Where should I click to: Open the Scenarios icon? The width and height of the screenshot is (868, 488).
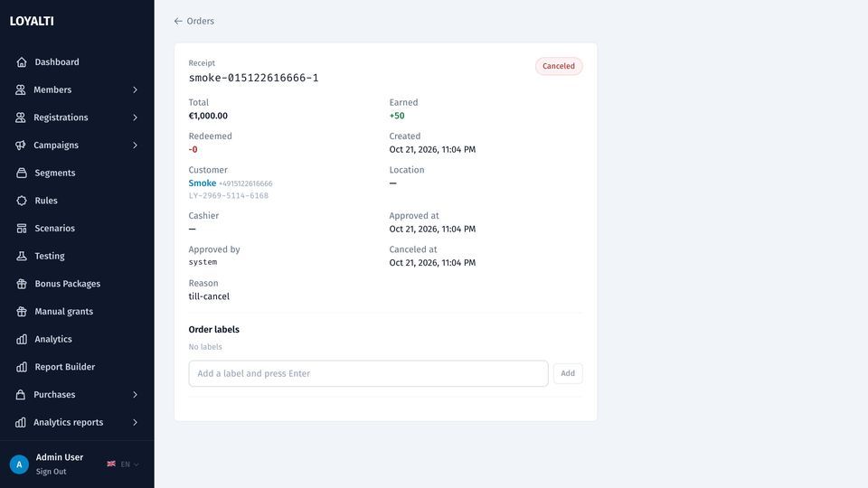(22, 228)
